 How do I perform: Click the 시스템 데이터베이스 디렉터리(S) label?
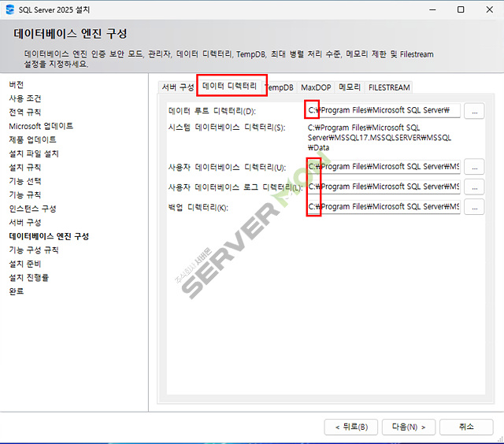pyautogui.click(x=227, y=128)
